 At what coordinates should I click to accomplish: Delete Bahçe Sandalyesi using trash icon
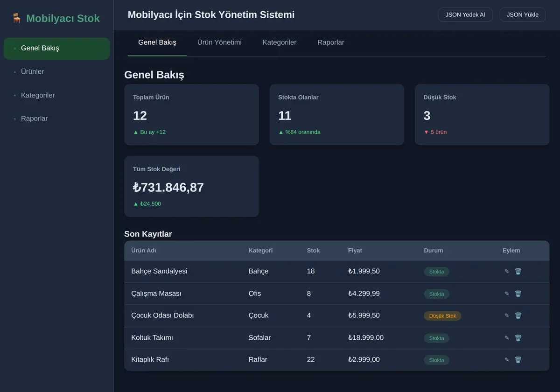click(518, 272)
